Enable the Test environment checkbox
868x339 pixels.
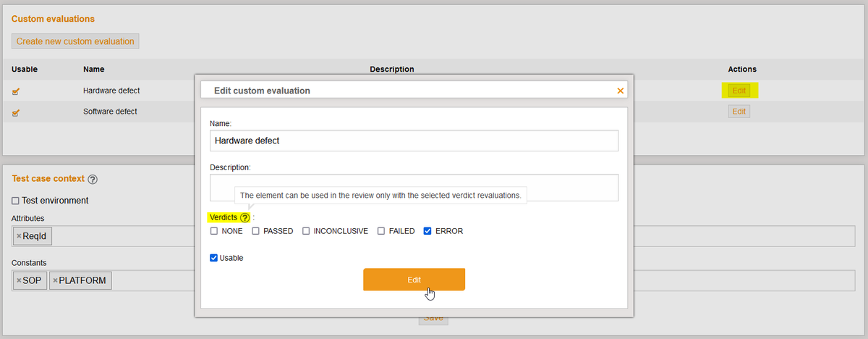tap(16, 201)
